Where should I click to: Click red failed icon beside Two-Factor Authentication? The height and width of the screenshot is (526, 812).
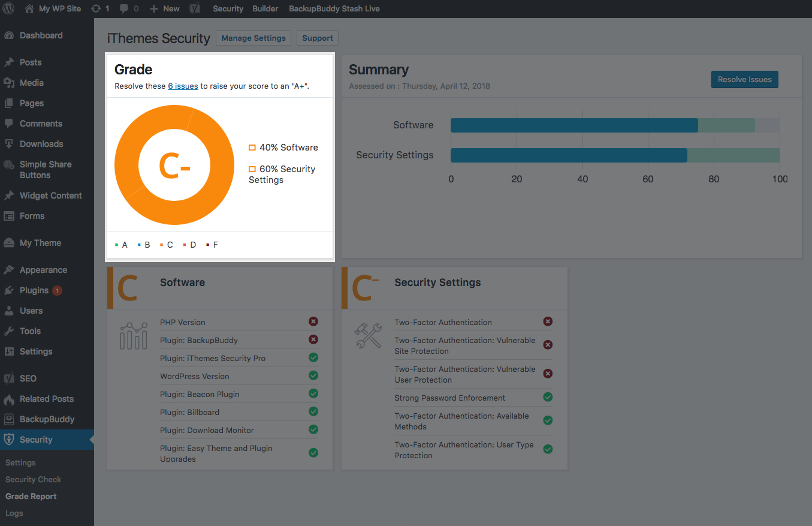pyautogui.click(x=548, y=321)
